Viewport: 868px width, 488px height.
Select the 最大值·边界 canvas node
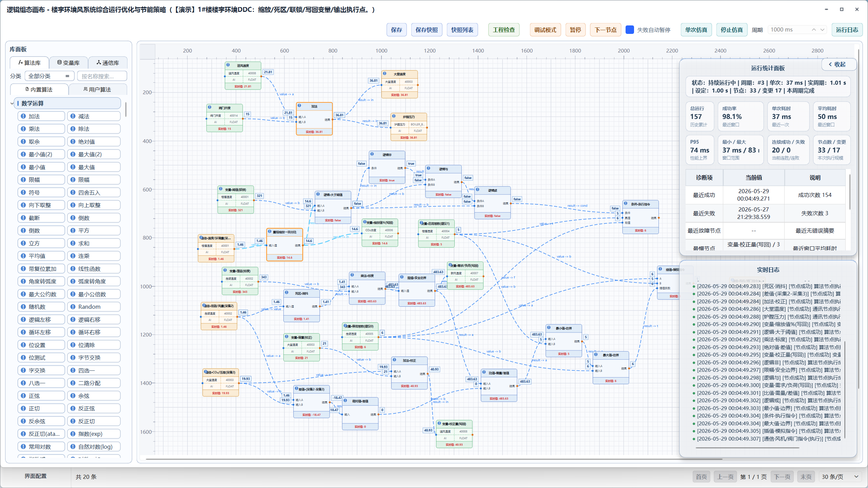(611, 367)
